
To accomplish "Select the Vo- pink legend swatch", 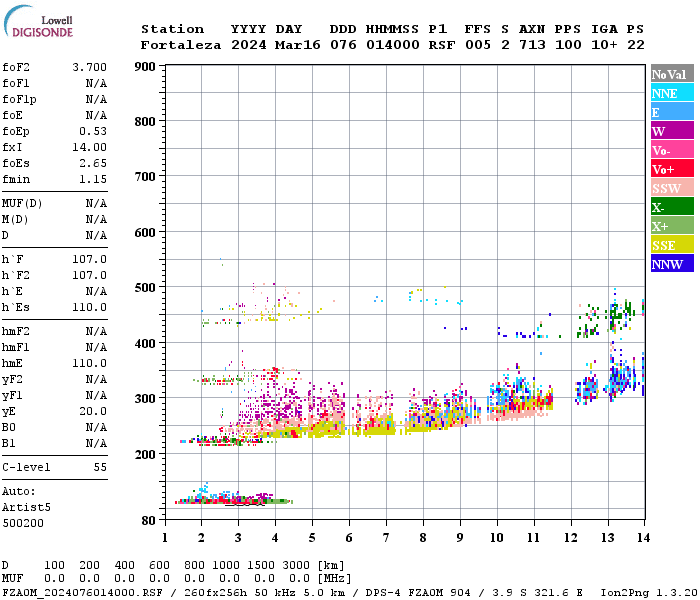I will coord(672,150).
